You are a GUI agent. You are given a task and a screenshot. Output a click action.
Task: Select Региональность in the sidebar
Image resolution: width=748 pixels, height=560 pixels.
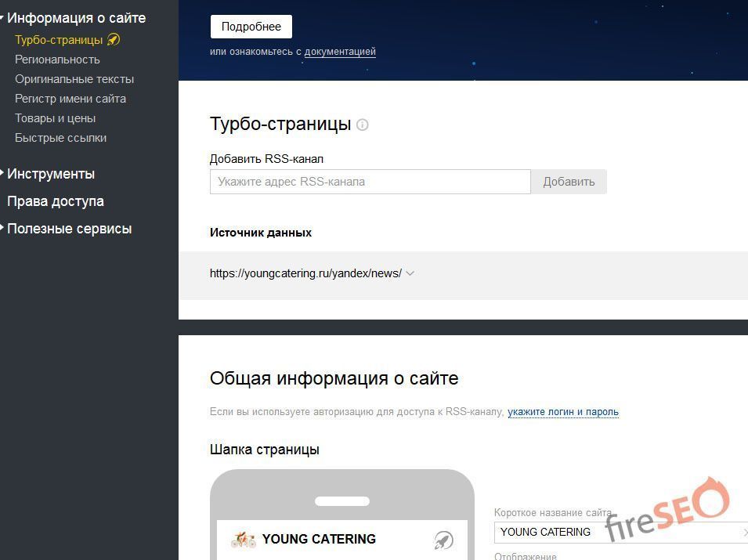pyautogui.click(x=57, y=59)
